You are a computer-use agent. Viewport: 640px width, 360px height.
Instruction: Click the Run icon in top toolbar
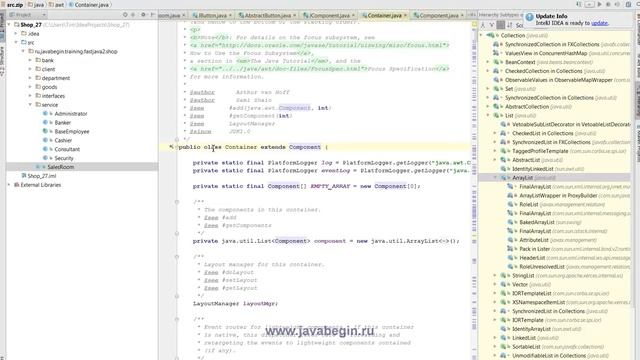point(599,4)
